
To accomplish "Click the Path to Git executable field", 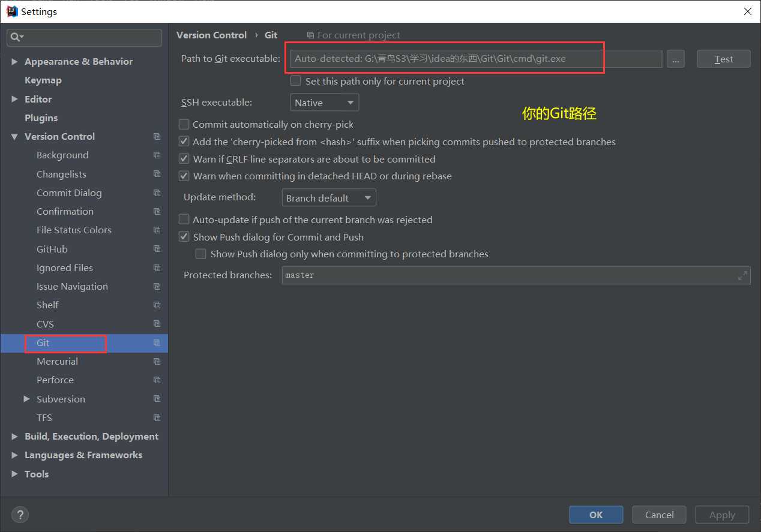I will 476,59.
